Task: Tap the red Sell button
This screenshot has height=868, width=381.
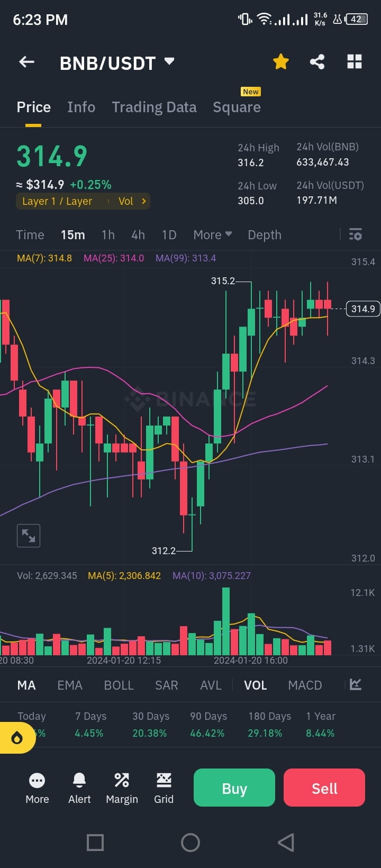Action: coord(324,788)
